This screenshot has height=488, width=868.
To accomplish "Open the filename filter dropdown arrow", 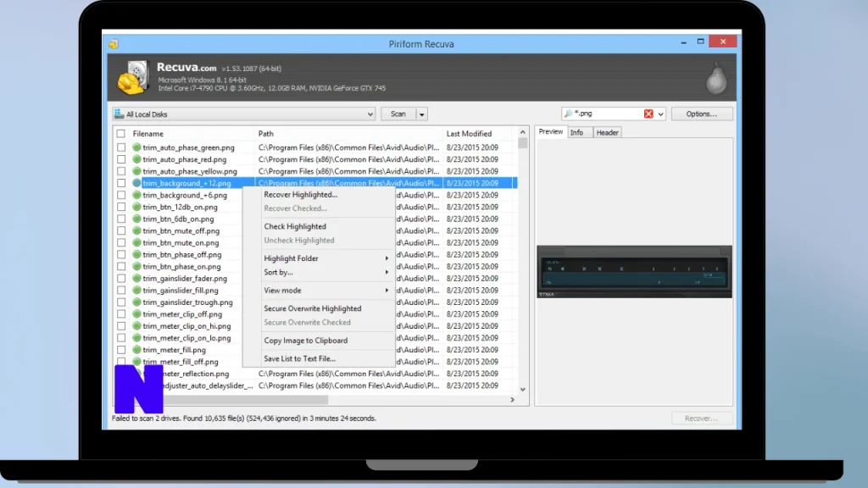I will [x=660, y=114].
